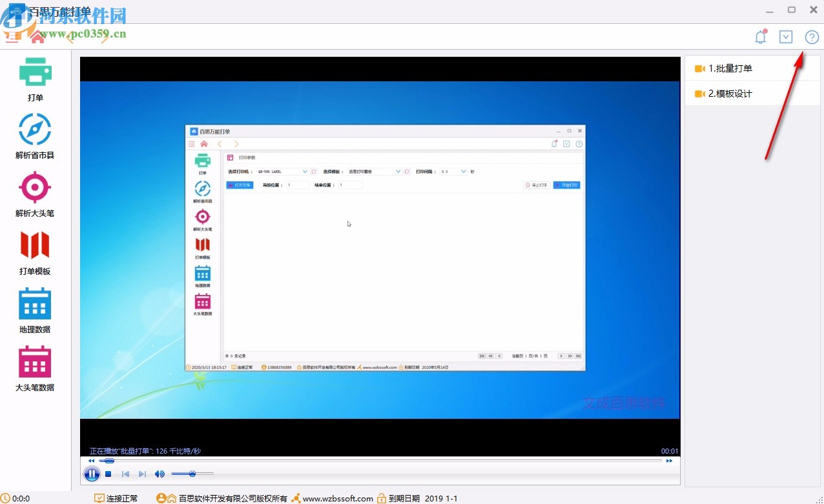Click the video seek progress bar

click(380, 461)
